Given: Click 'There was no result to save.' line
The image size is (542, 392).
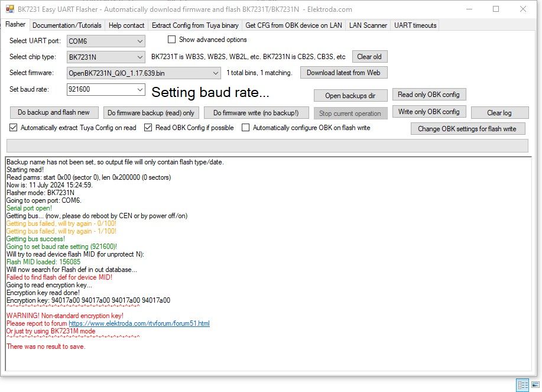Looking at the screenshot, I should (x=46, y=346).
